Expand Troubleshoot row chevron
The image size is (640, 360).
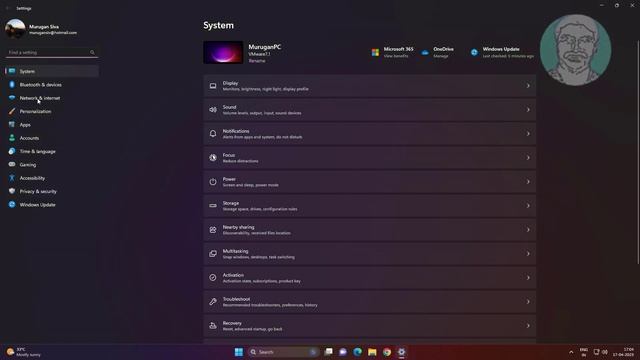click(x=528, y=302)
